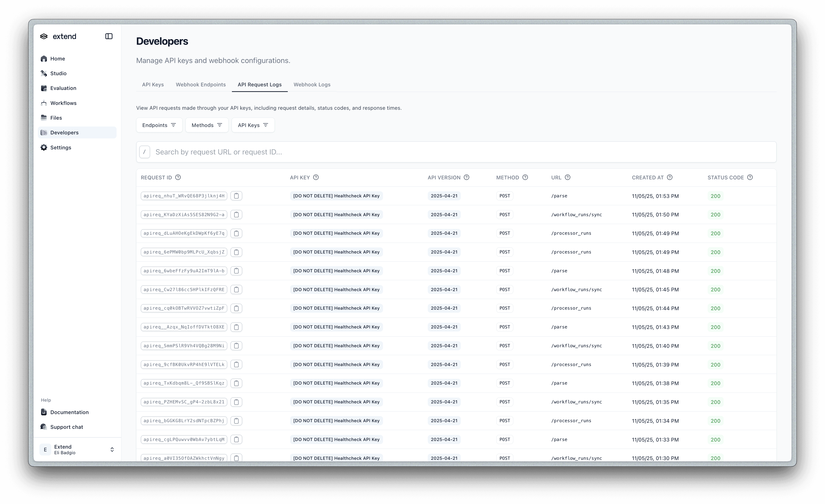825x504 pixels.
Task: Click the Status Code info icon
Action: [750, 178]
